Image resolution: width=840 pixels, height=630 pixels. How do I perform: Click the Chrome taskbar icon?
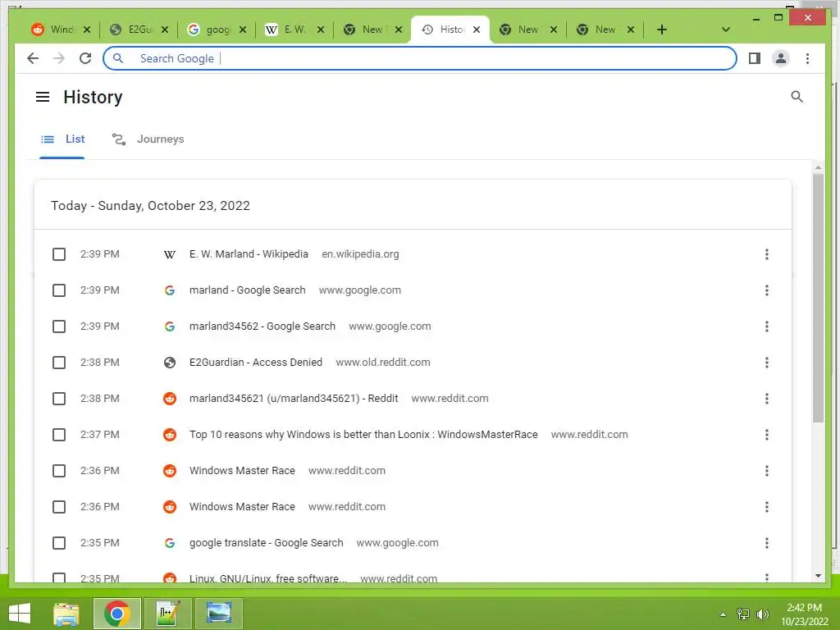click(116, 614)
